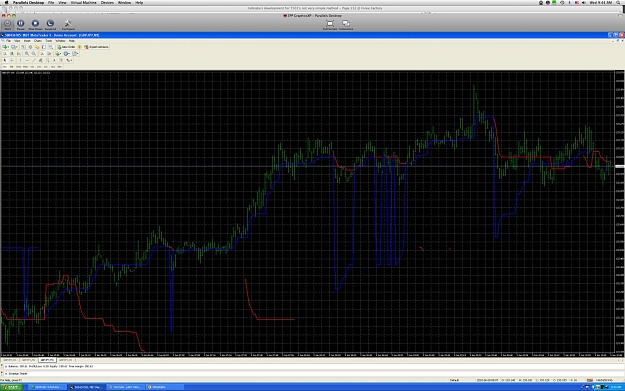Zoom in on the chart
This screenshot has width=625, height=391.
click(x=27, y=53)
